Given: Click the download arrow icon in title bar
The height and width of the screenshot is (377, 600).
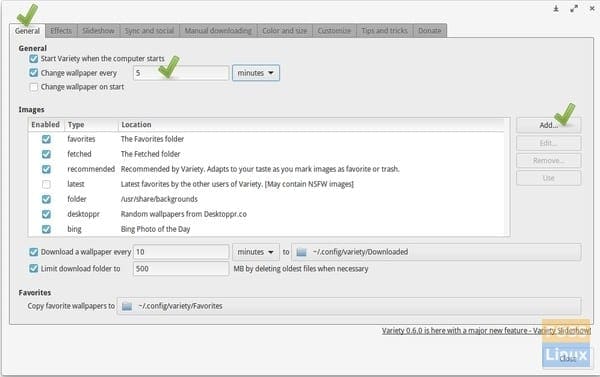Looking at the screenshot, I should (x=556, y=8).
